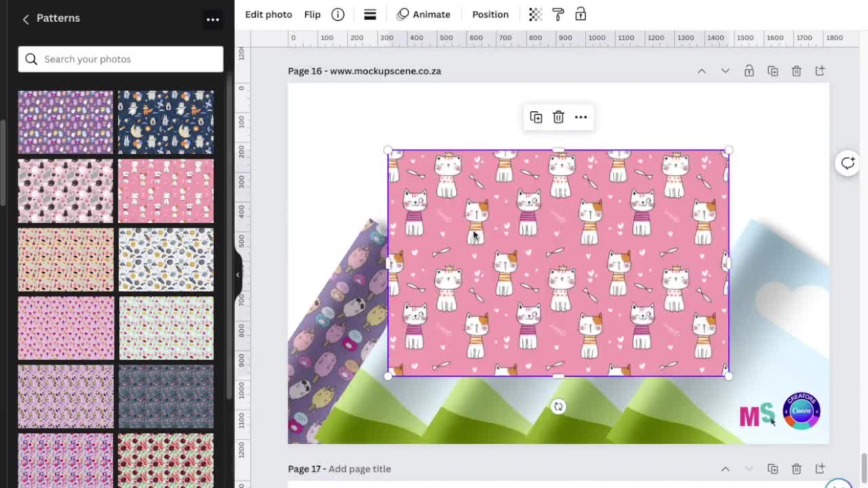
Task: Move Page 17 up with the chevron
Action: [x=726, y=469]
